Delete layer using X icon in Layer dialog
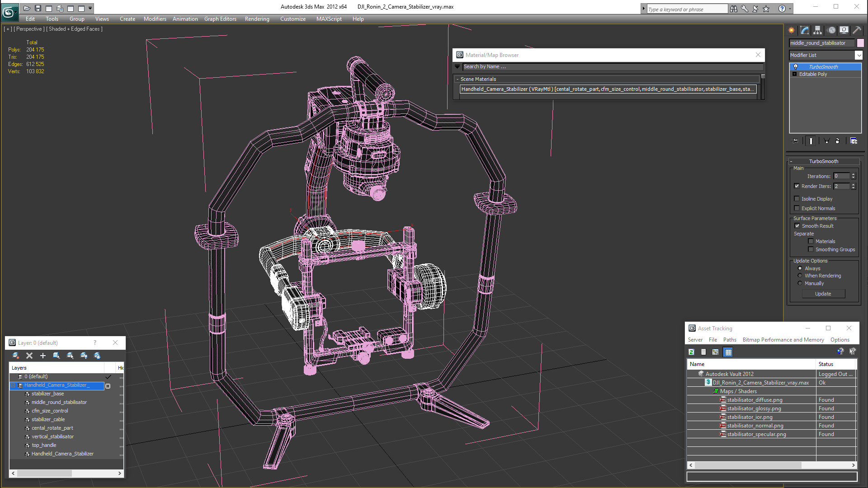The image size is (868, 488). point(29,356)
